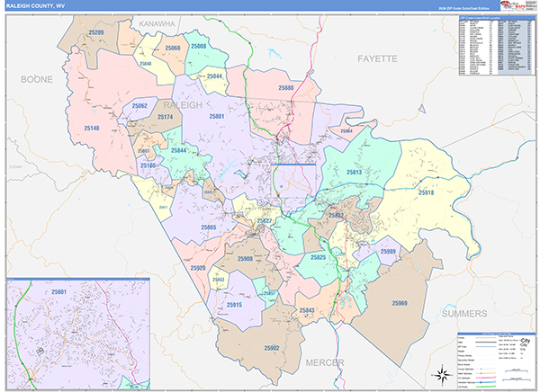Click the RALEIGH county name label
The width and height of the screenshot is (540, 392).
(183, 105)
